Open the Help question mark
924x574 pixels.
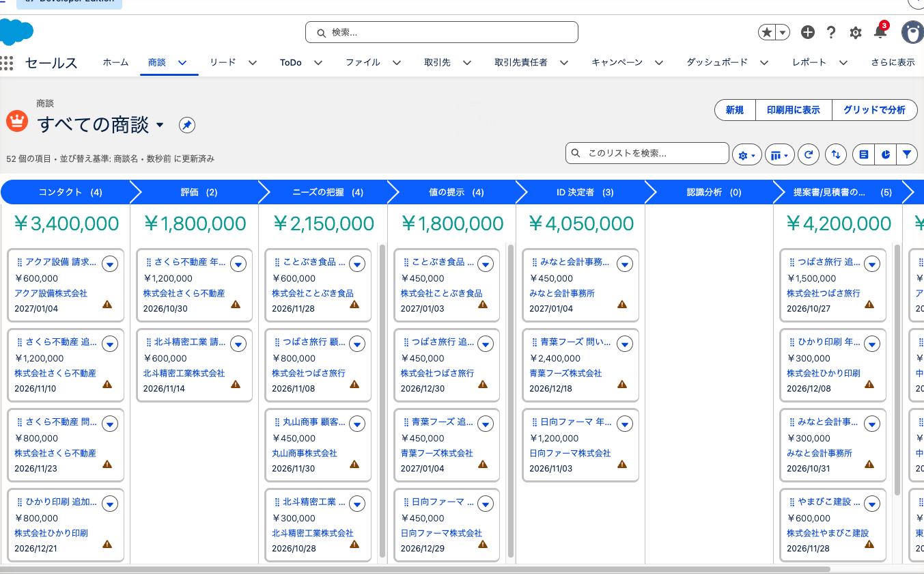coord(831,32)
